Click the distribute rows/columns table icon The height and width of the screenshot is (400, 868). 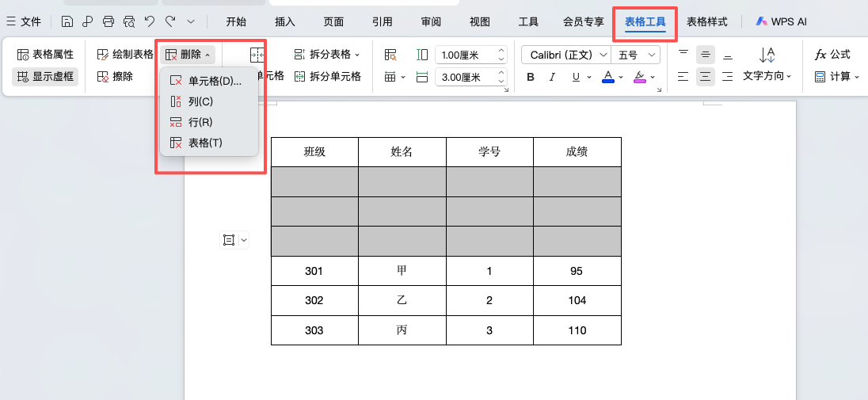390,77
